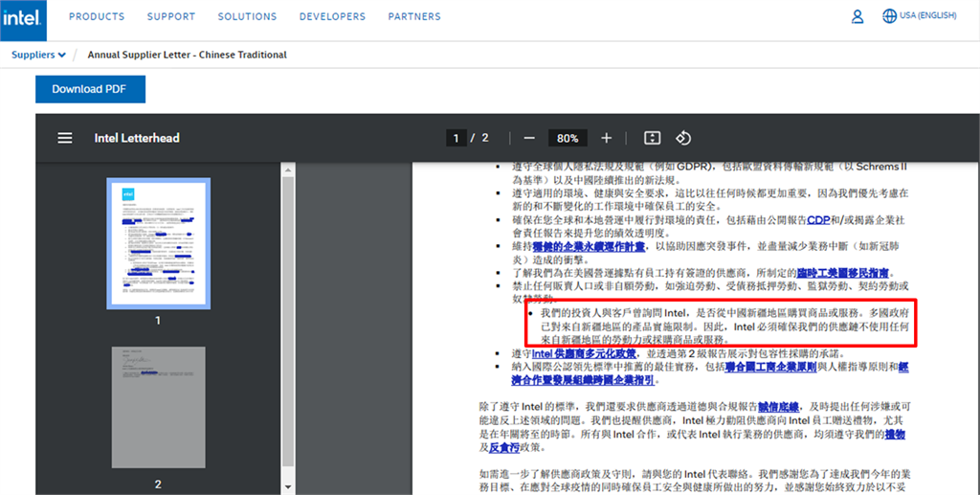
Task: Click the thumbnail panel scroll down arrow
Action: (288, 487)
